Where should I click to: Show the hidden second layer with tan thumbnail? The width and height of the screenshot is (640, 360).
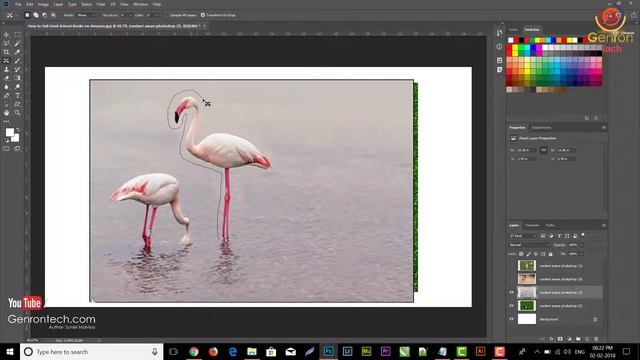pyautogui.click(x=511, y=279)
